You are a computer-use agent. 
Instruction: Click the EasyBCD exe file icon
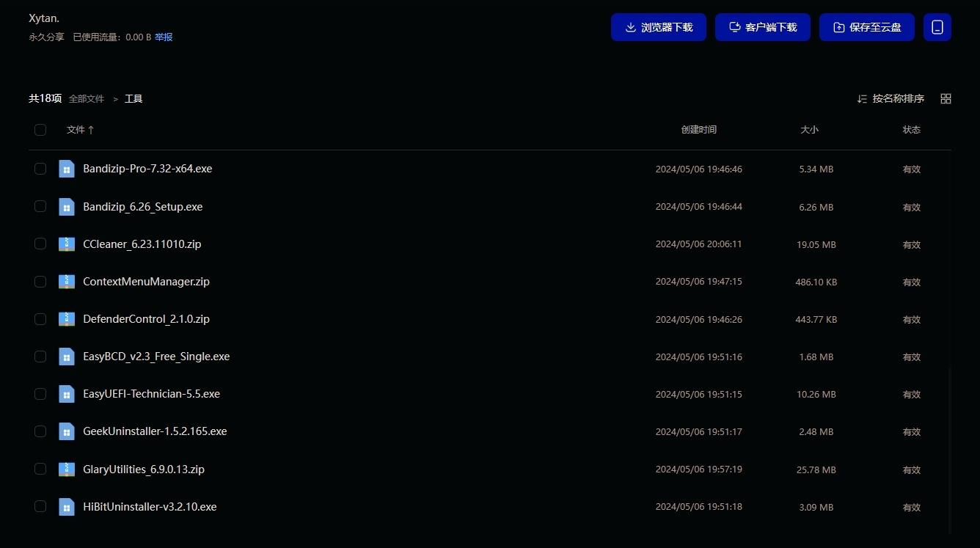click(67, 357)
